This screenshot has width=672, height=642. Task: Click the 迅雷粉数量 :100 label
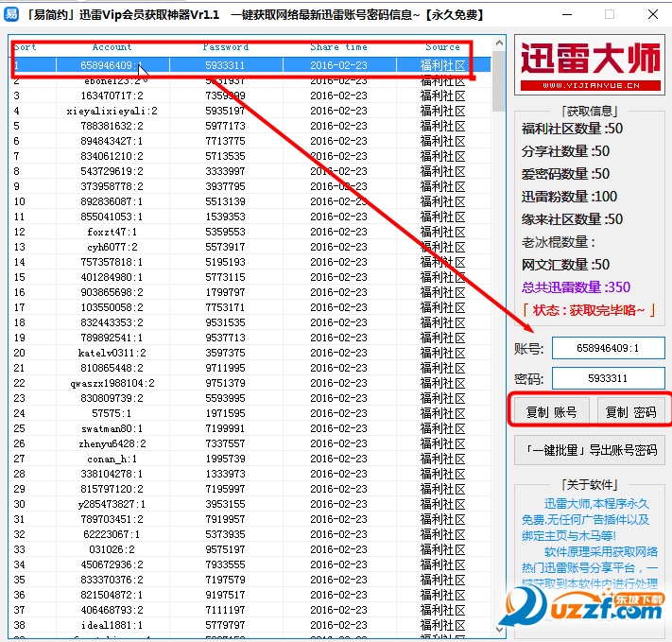click(569, 197)
